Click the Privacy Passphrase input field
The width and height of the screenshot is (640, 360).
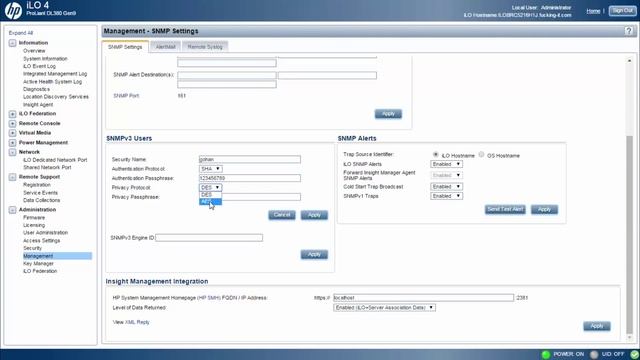point(261,197)
